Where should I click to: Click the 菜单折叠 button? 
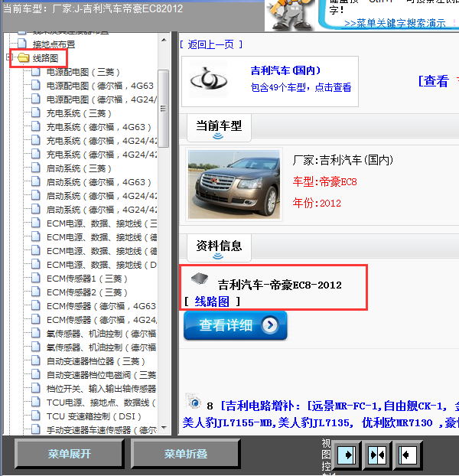186,454
